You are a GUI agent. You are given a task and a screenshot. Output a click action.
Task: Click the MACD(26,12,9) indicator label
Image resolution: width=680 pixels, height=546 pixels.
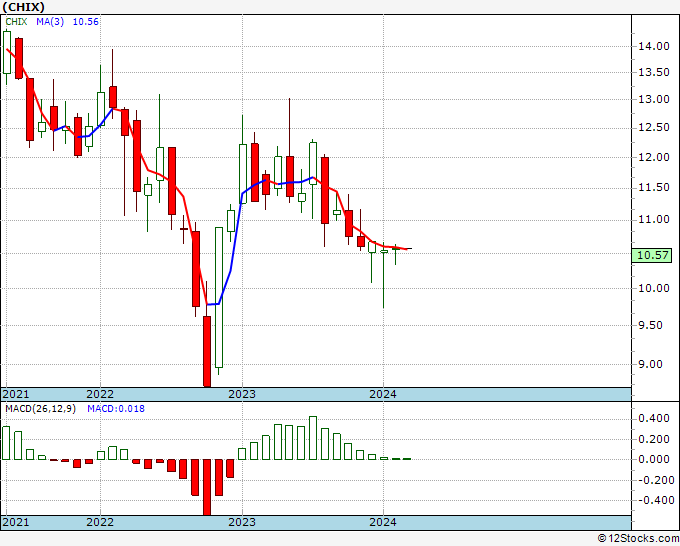40,409
